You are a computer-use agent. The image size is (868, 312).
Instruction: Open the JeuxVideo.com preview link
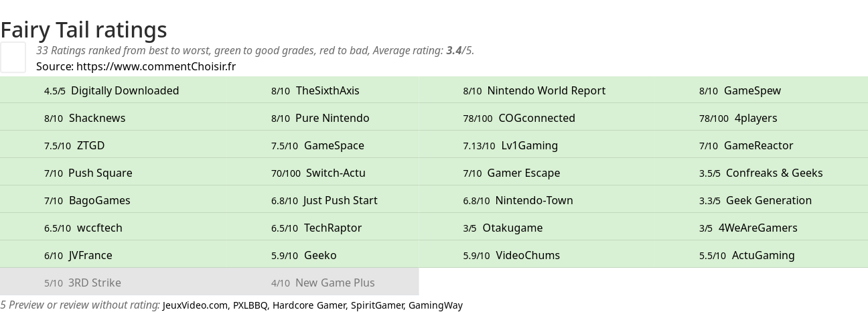pyautogui.click(x=195, y=305)
